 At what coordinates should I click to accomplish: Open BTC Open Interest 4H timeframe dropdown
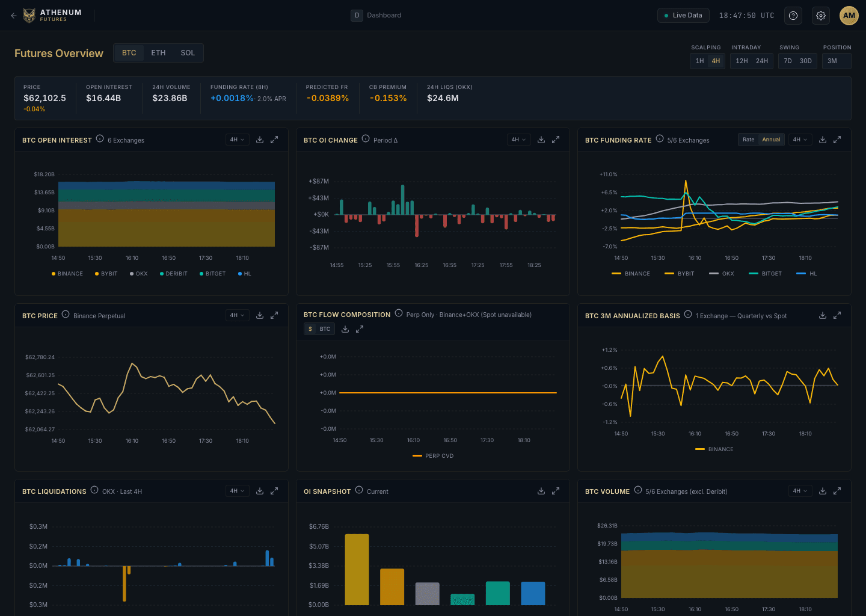pos(237,140)
